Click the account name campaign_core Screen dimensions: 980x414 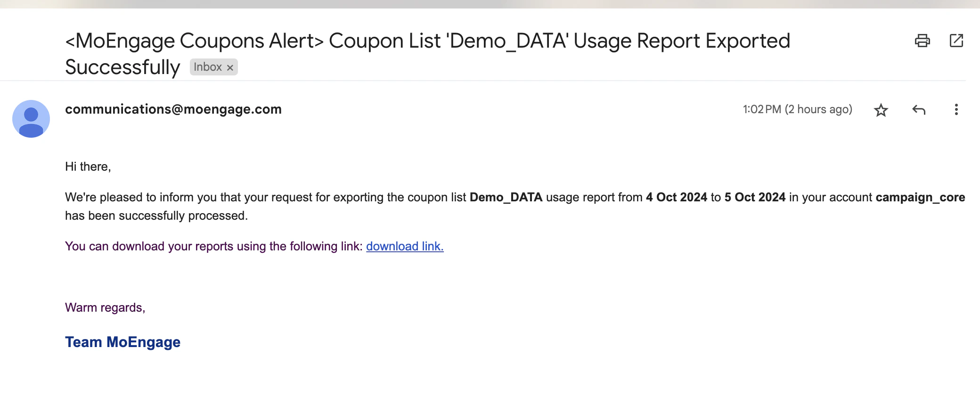920,197
